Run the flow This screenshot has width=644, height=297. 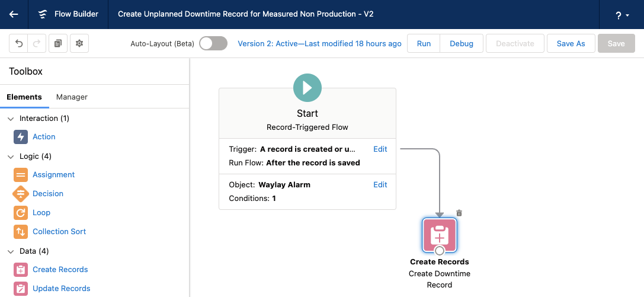pyautogui.click(x=424, y=43)
